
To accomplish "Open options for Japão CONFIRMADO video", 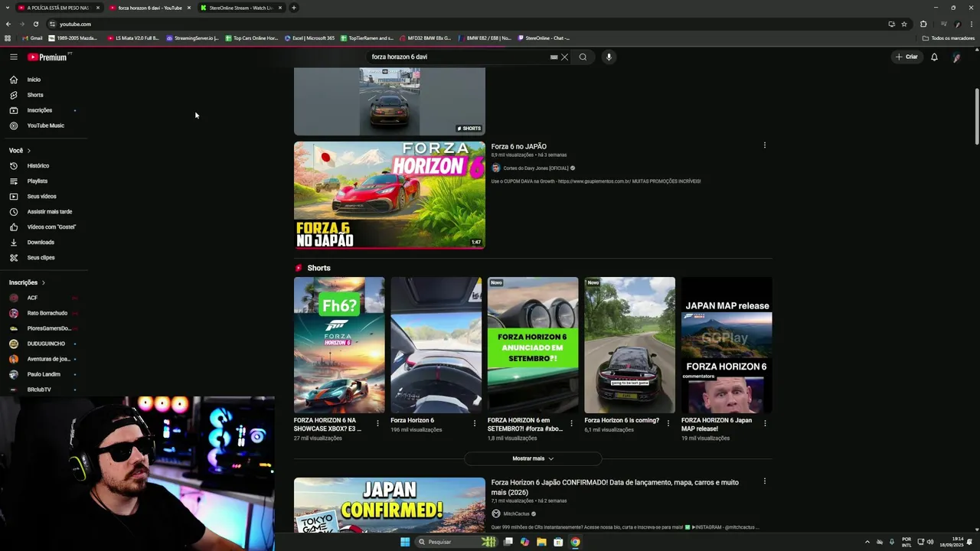I will coord(764,481).
